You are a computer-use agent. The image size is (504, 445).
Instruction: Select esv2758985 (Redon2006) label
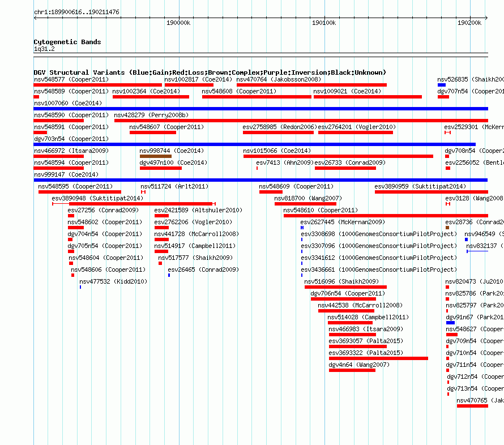click(280, 127)
